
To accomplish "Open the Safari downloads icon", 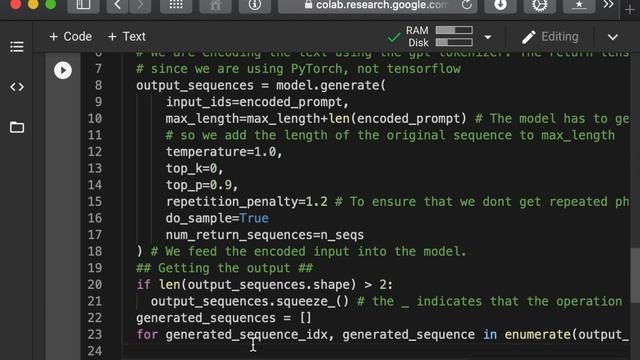I will (x=500, y=5).
